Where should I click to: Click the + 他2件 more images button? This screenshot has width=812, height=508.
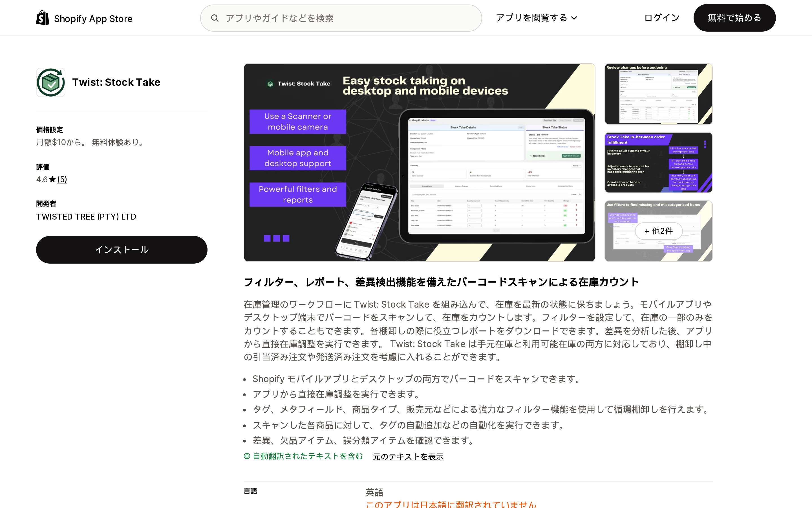coord(658,231)
